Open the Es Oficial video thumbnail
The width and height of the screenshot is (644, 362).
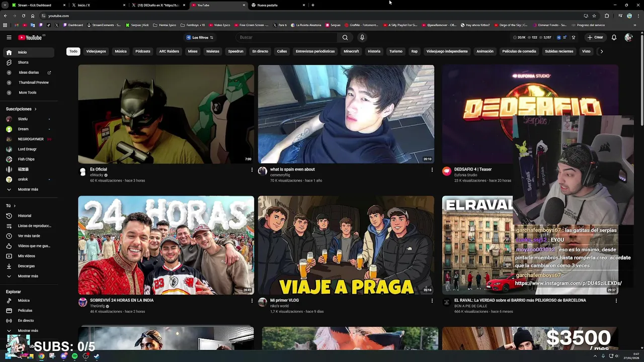(x=166, y=114)
